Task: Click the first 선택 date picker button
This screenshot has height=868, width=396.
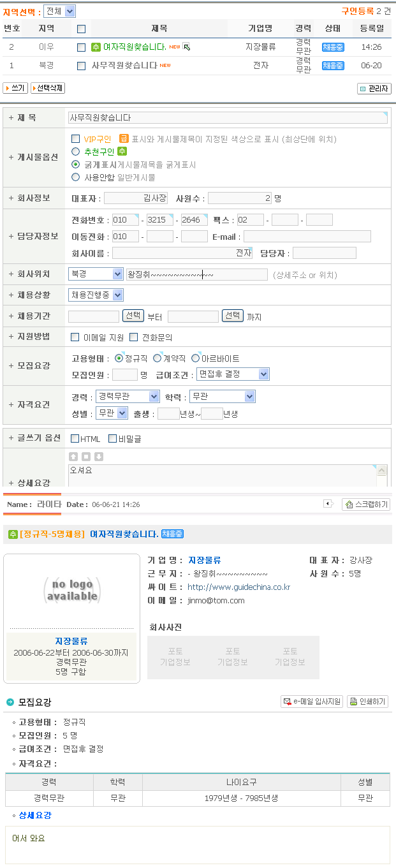Action: [x=133, y=316]
